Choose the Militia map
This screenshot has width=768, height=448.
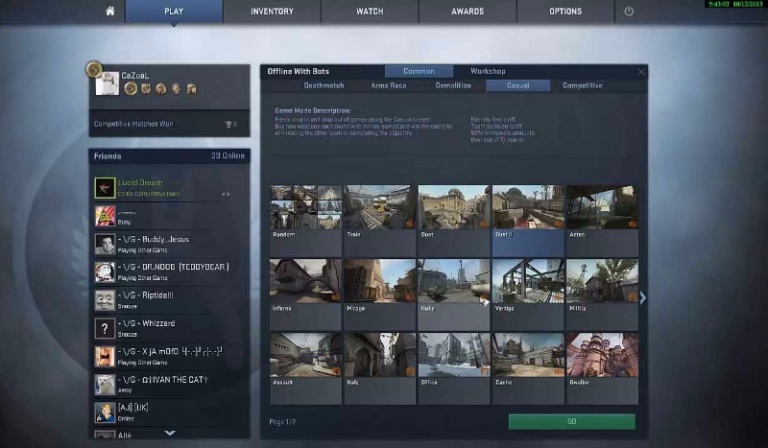click(x=602, y=294)
